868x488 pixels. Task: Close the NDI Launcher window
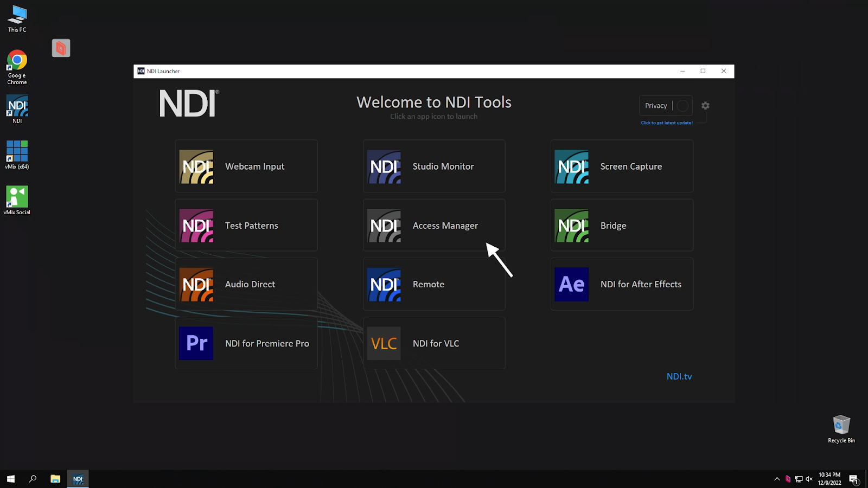pos(724,71)
